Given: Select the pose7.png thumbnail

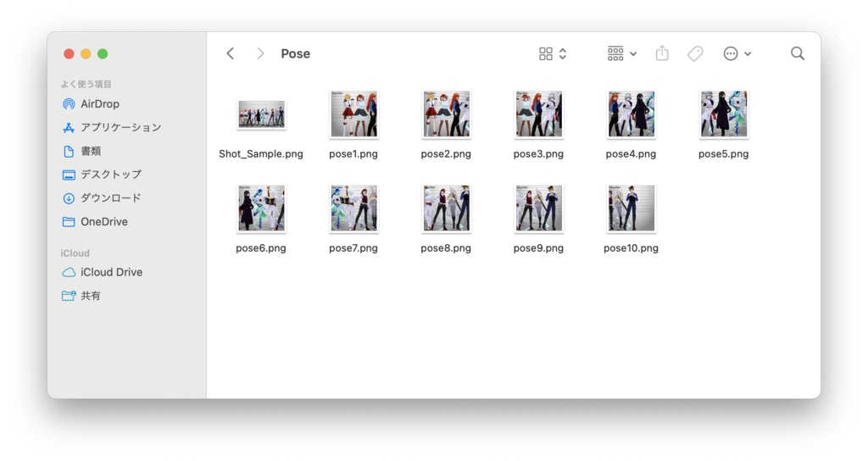Looking at the screenshot, I should [353, 208].
